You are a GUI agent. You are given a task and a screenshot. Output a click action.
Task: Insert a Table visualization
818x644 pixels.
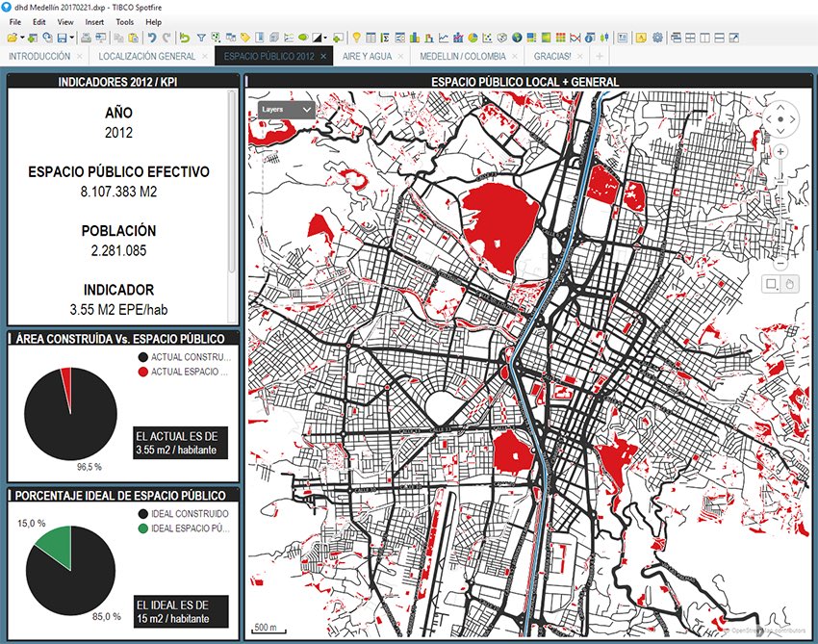click(x=371, y=38)
